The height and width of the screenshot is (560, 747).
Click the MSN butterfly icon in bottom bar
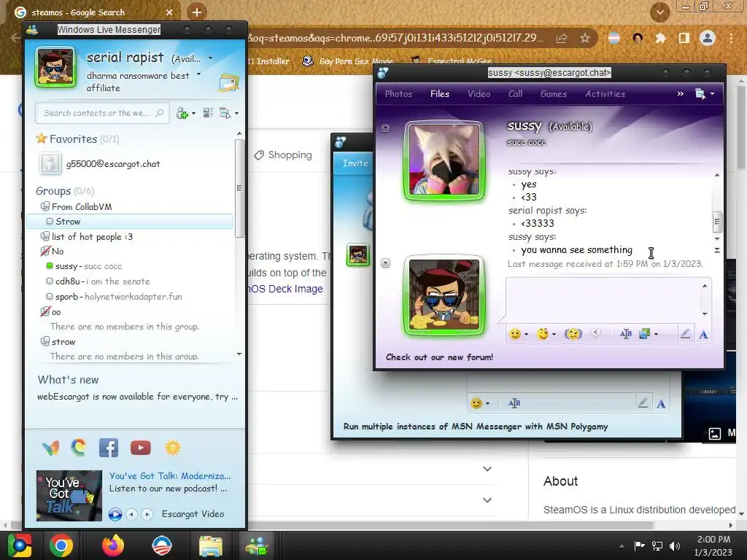coord(50,448)
